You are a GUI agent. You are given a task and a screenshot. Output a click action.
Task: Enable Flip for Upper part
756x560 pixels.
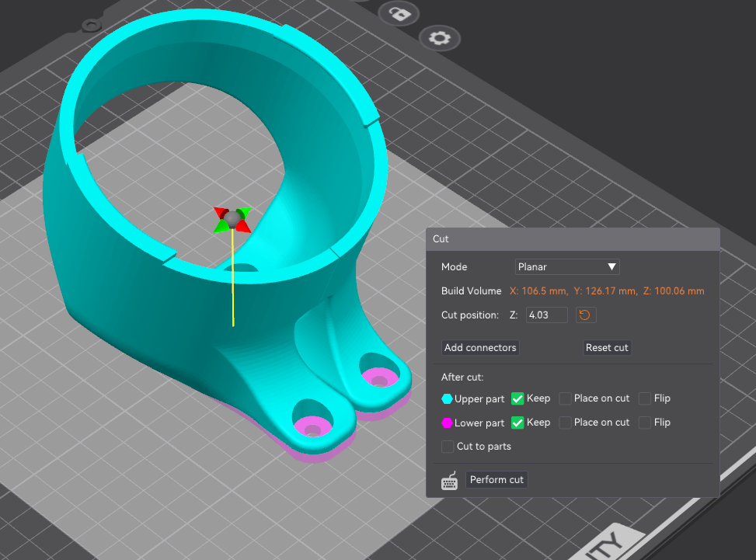tap(645, 399)
